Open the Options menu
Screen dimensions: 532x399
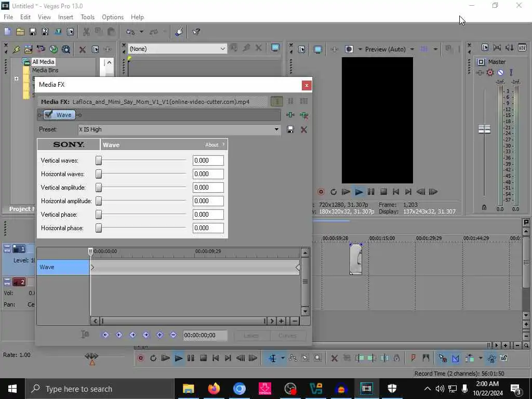113,17
